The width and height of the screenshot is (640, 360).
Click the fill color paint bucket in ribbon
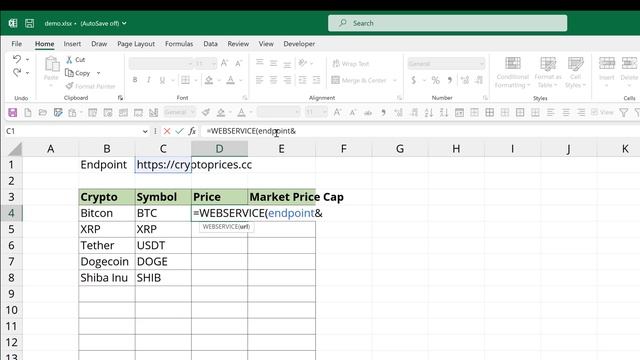(x=209, y=80)
